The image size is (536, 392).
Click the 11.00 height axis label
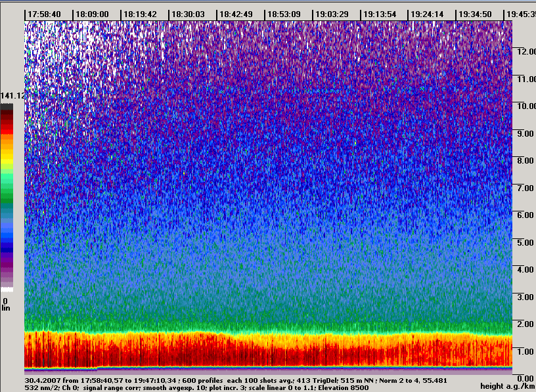[x=526, y=79]
